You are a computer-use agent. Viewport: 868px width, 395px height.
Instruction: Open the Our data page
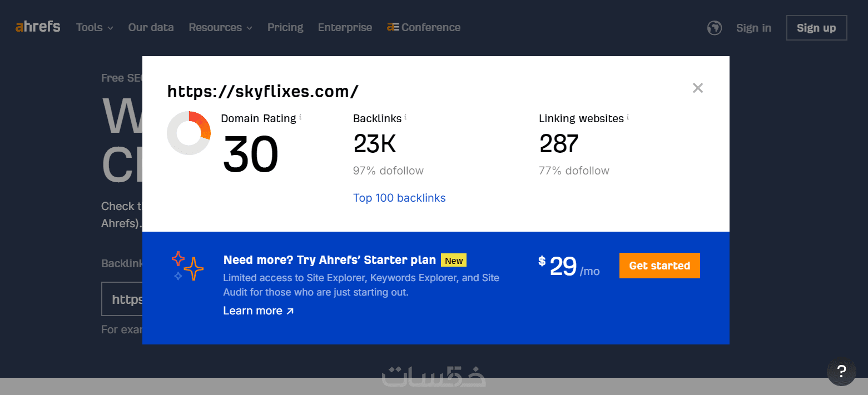151,27
